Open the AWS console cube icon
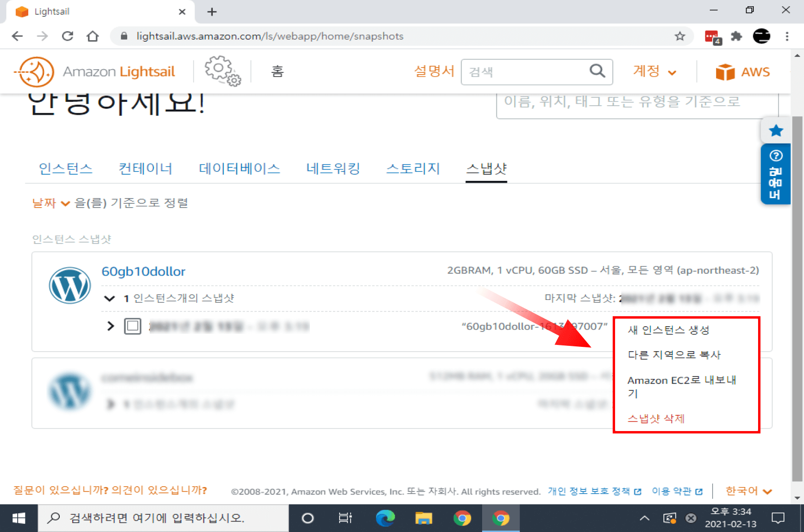 tap(725, 72)
